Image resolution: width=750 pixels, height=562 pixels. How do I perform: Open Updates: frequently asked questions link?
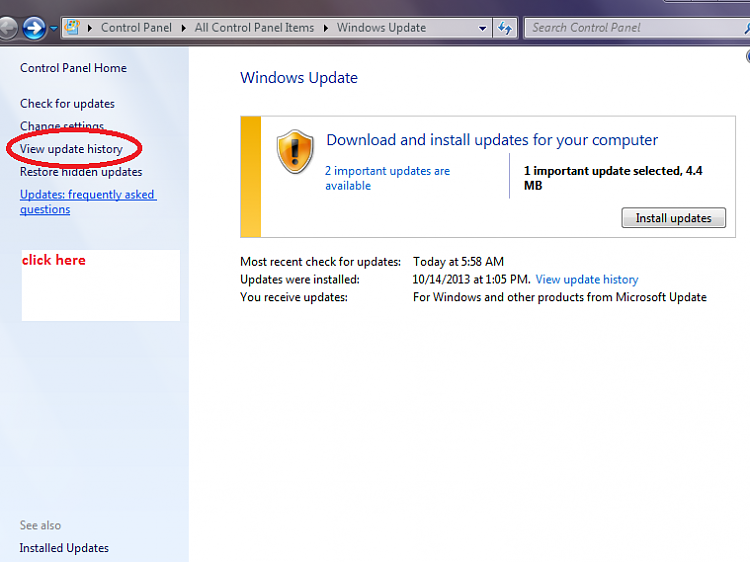(x=88, y=202)
